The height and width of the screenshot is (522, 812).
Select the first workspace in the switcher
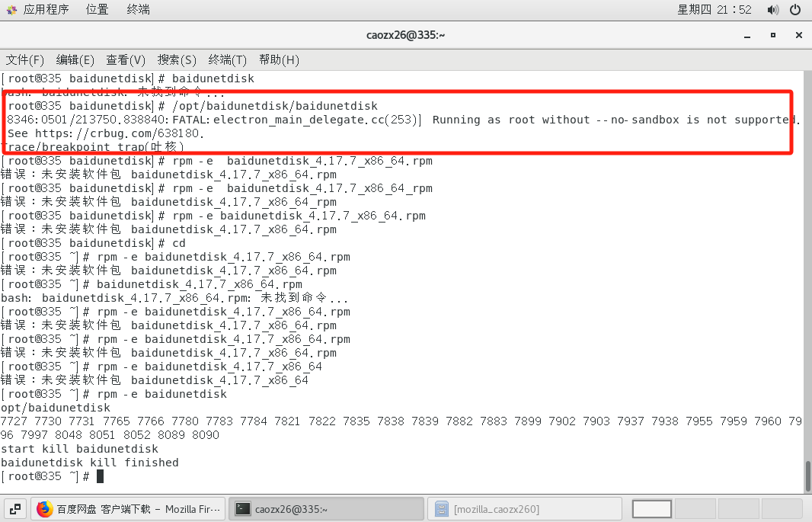(x=652, y=509)
